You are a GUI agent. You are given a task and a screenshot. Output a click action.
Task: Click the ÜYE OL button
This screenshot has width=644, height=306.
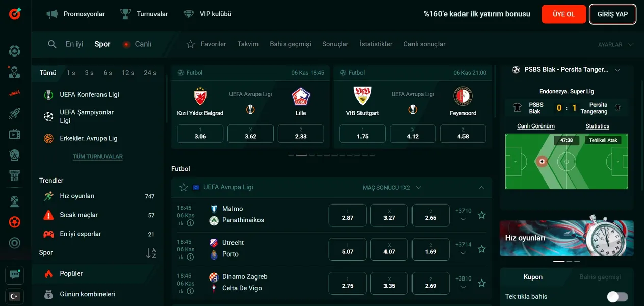pyautogui.click(x=563, y=14)
